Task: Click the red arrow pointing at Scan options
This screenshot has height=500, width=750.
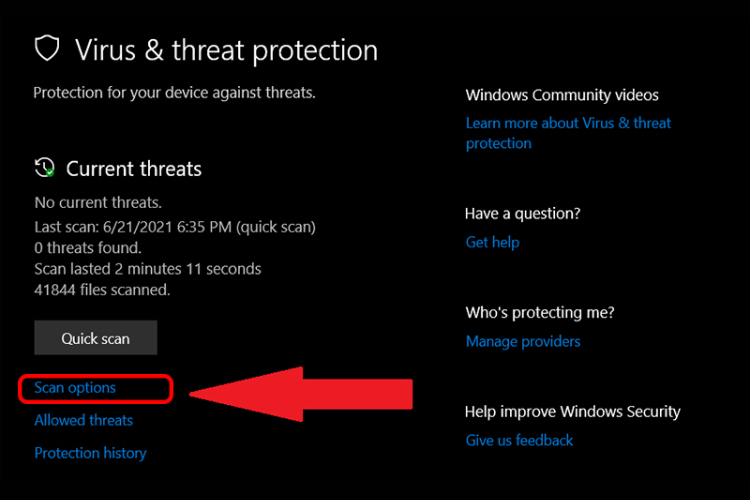Action: point(300,391)
